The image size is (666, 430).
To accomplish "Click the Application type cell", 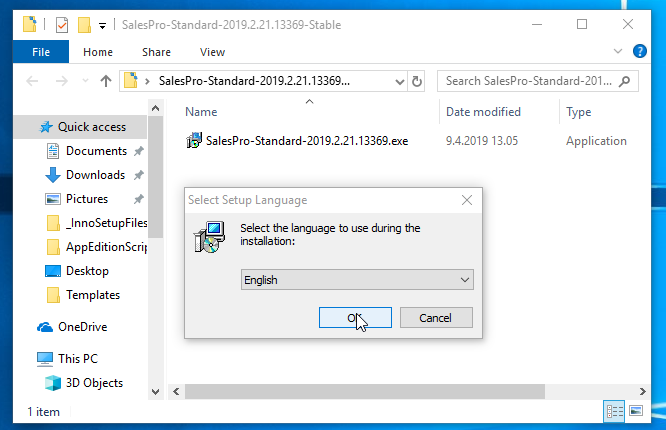I will pyautogui.click(x=596, y=141).
